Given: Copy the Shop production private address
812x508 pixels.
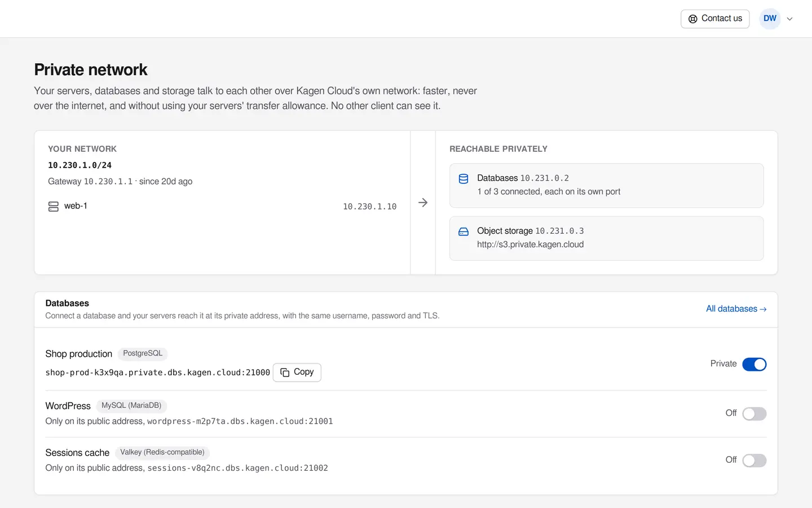Looking at the screenshot, I should point(297,373).
